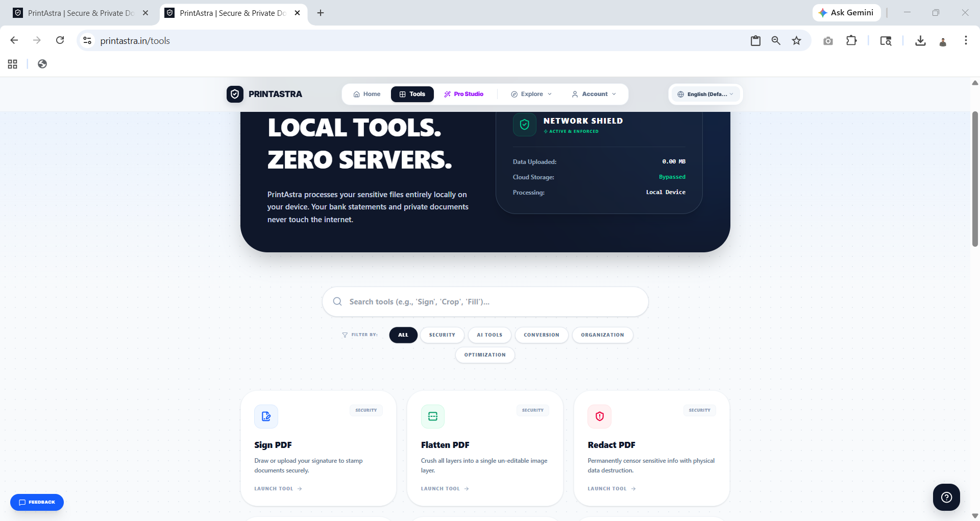Click the clipboard icon in address bar
This screenshot has height=521, width=980.
click(755, 40)
